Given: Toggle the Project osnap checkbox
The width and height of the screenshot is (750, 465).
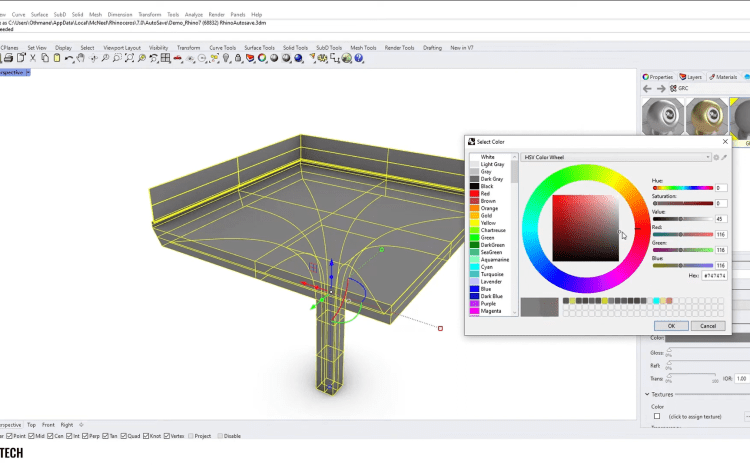Looking at the screenshot, I should click(x=189, y=436).
